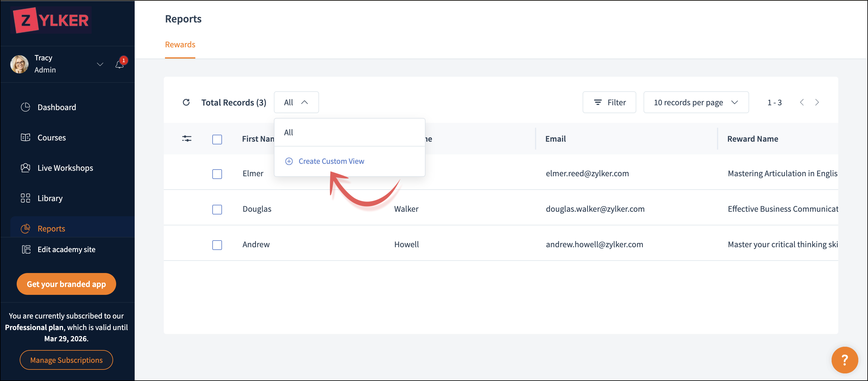The image size is (868, 381).
Task: Click the Filter button
Action: point(609,102)
